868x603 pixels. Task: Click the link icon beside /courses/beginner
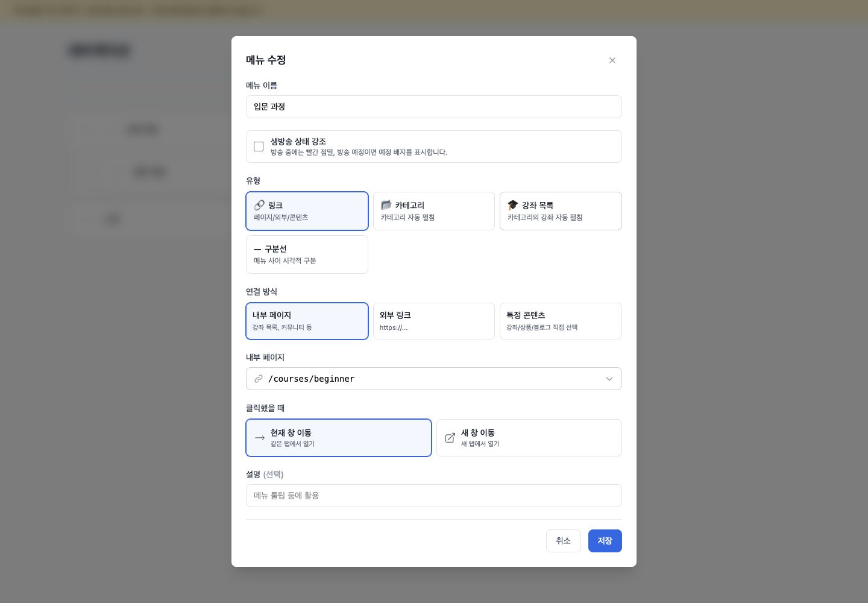(259, 379)
